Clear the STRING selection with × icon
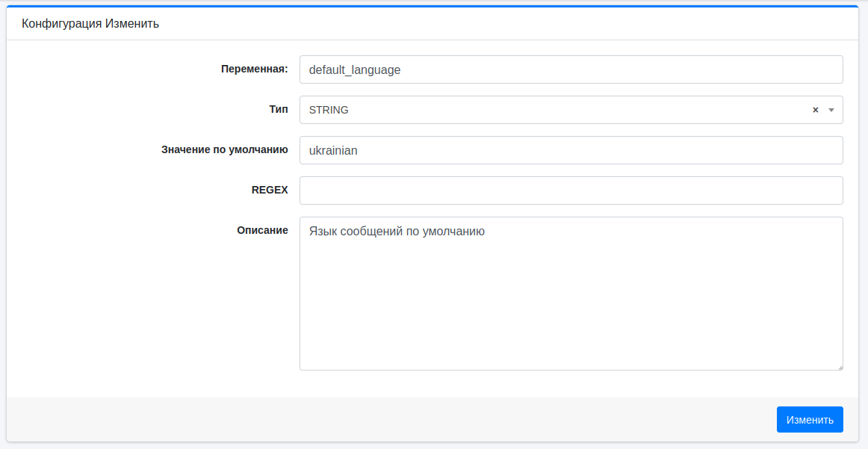The image size is (868, 449). pyautogui.click(x=816, y=110)
